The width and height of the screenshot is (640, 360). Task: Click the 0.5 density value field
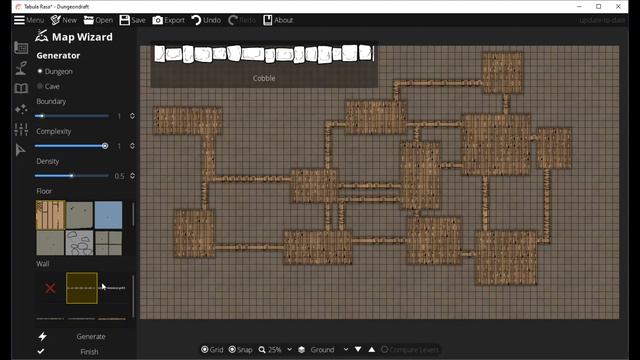tap(119, 176)
